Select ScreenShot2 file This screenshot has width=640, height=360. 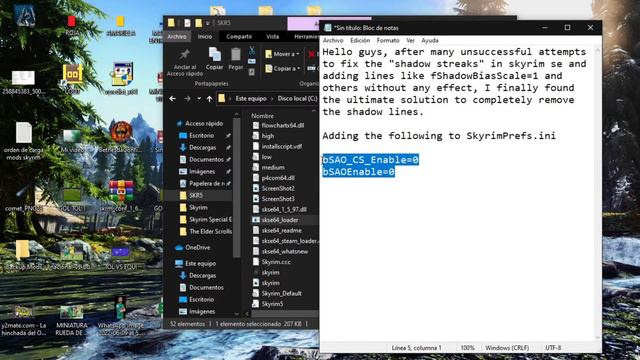[278, 188]
